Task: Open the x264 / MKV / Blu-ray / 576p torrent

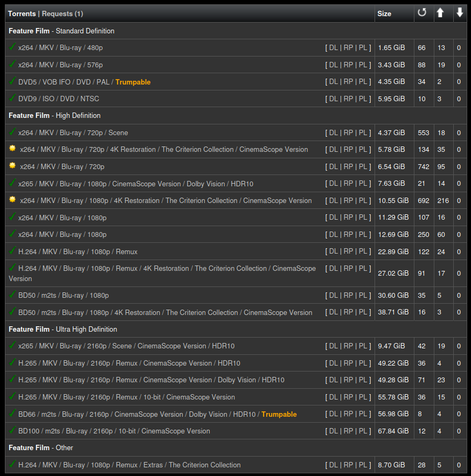Action: point(60,65)
